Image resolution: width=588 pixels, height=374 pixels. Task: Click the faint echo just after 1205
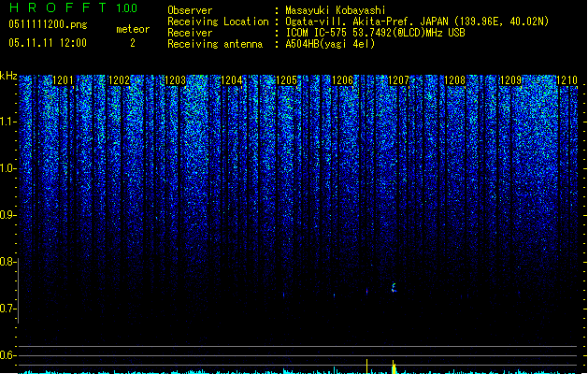(x=283, y=295)
